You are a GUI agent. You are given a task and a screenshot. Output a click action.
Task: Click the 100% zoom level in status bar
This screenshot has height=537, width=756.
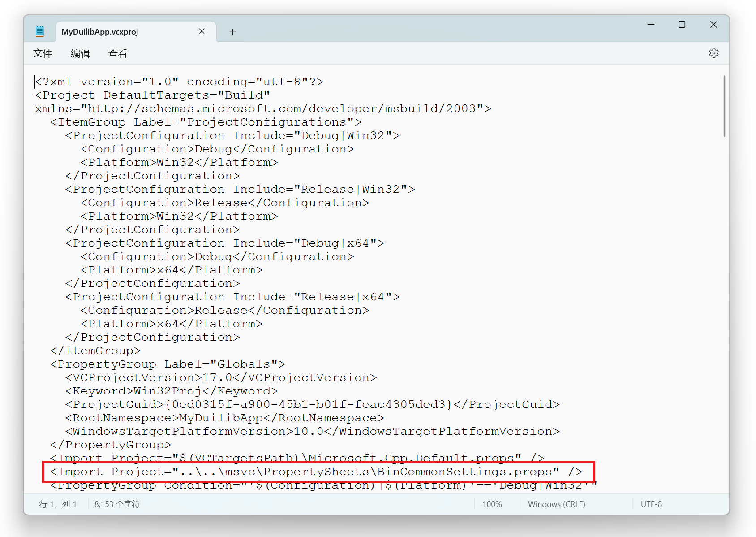coord(492,504)
